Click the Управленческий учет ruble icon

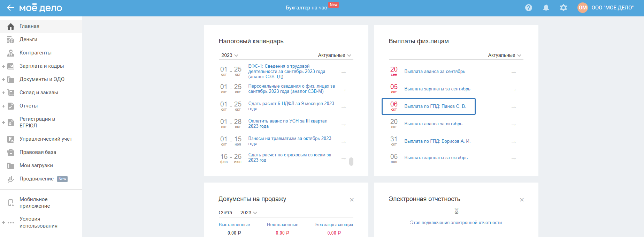coord(11,139)
